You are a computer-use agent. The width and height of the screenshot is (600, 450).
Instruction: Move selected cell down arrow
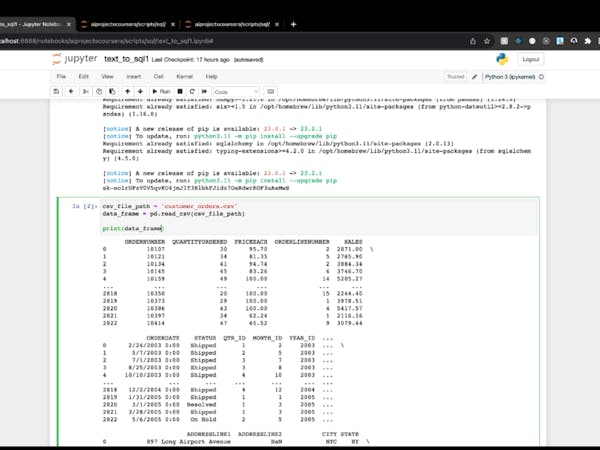click(x=140, y=91)
